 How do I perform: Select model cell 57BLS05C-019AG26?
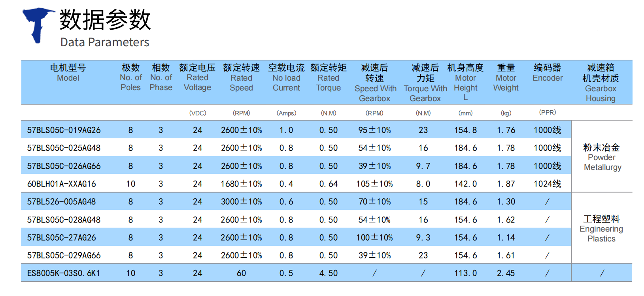[x=64, y=130]
